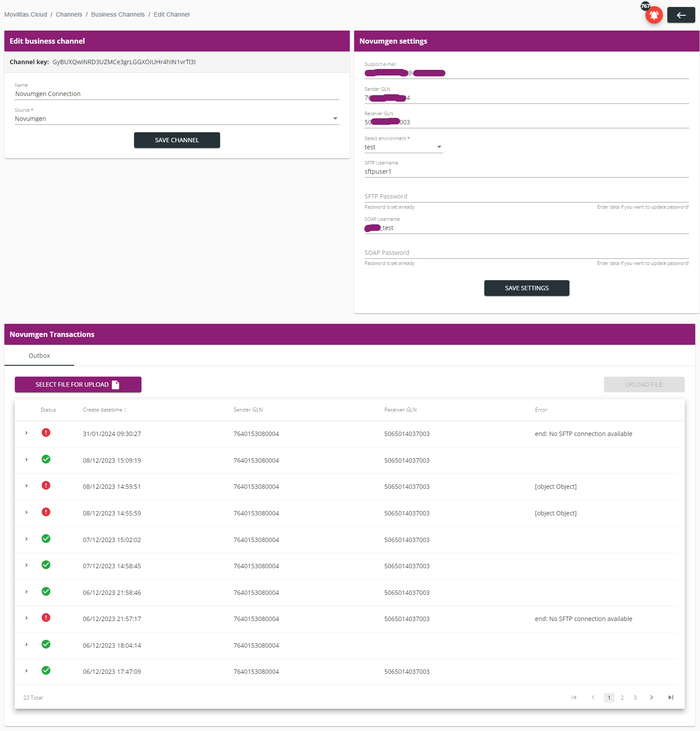This screenshot has height=731, width=700.
Task: Expand the 07/12/2023 14:58:45 transaction row
Action: click(x=27, y=565)
